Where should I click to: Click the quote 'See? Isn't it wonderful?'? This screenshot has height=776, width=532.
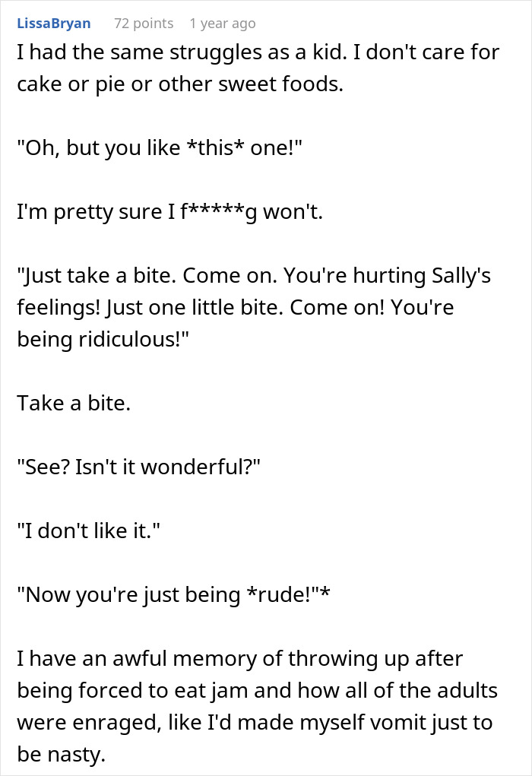coord(138,467)
